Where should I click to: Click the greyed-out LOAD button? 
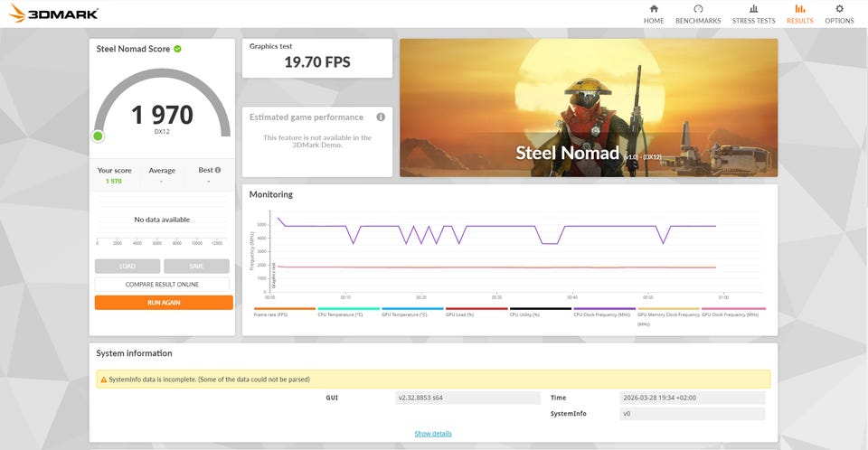[127, 267]
